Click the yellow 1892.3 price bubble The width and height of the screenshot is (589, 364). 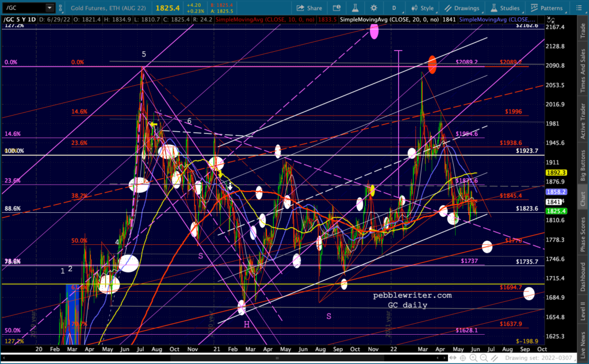coord(556,173)
